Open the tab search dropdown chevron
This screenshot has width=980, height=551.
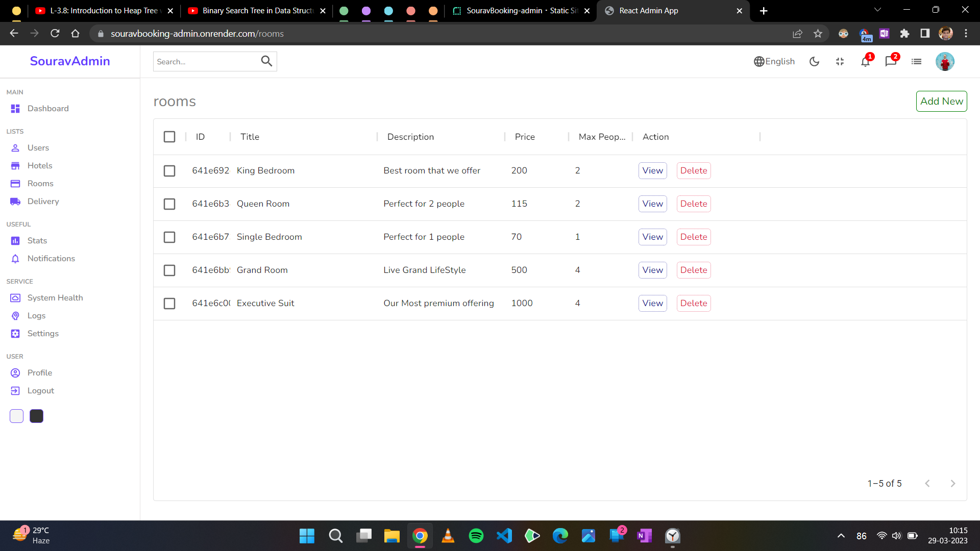tap(877, 10)
